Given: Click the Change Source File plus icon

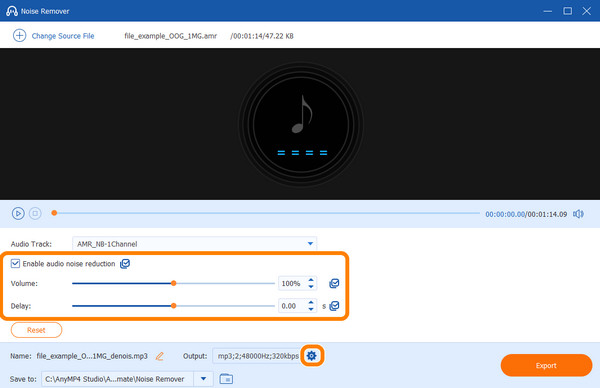Looking at the screenshot, I should (20, 36).
